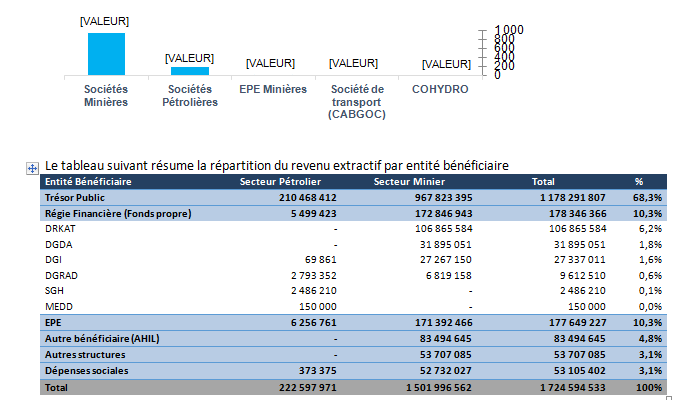Click the table move handle icon
690x400 pixels.
tap(32, 168)
